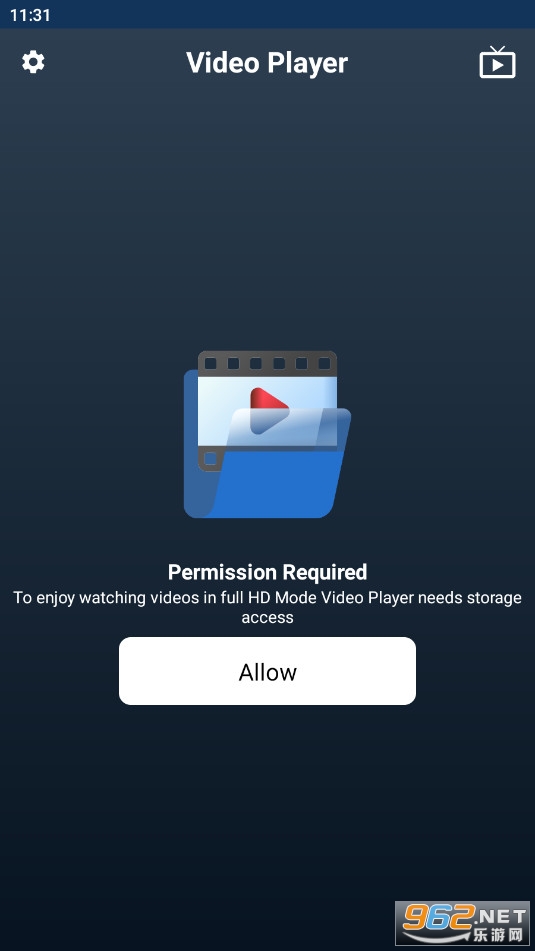The width and height of the screenshot is (535, 951).
Task: Click the orange 962 digits in the watermark
Action: tap(438, 918)
